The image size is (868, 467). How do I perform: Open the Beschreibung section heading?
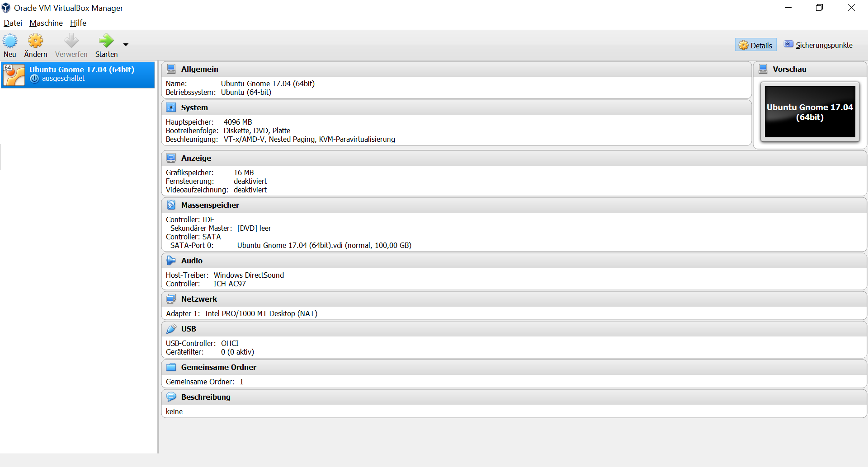pos(206,397)
